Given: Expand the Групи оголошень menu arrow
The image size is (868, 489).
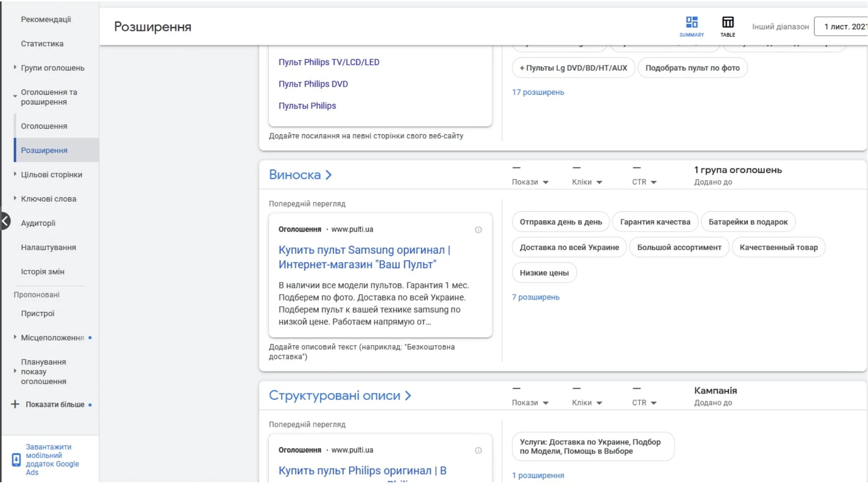Looking at the screenshot, I should 15,68.
